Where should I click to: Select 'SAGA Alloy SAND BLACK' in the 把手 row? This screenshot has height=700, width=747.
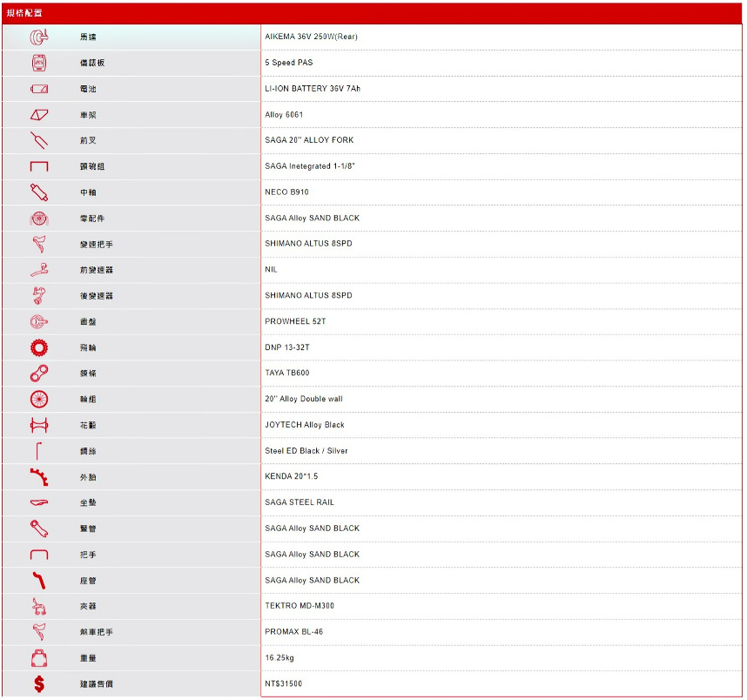312,555
